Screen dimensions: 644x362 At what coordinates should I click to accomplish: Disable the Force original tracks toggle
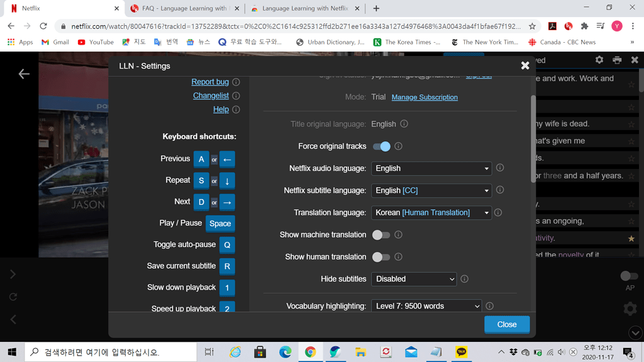pos(382,146)
